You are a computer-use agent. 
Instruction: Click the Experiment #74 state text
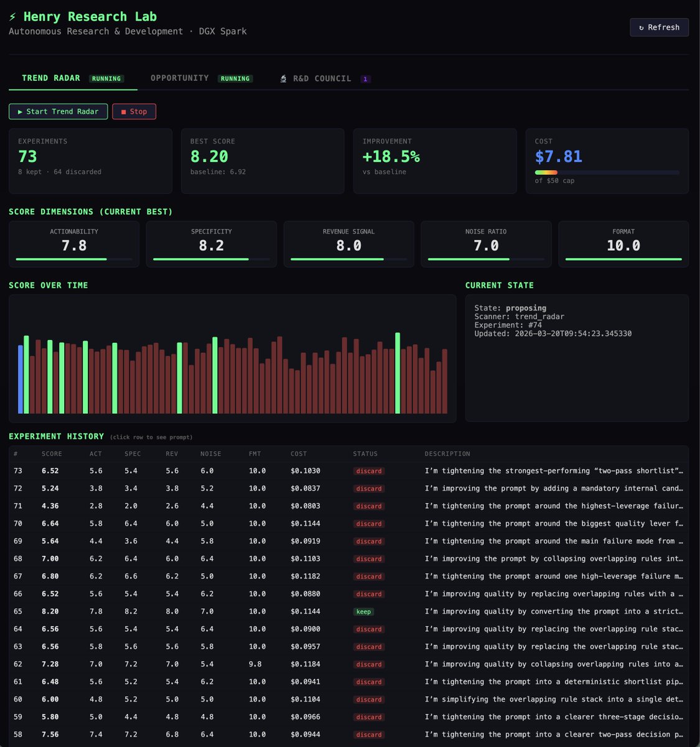click(508, 325)
